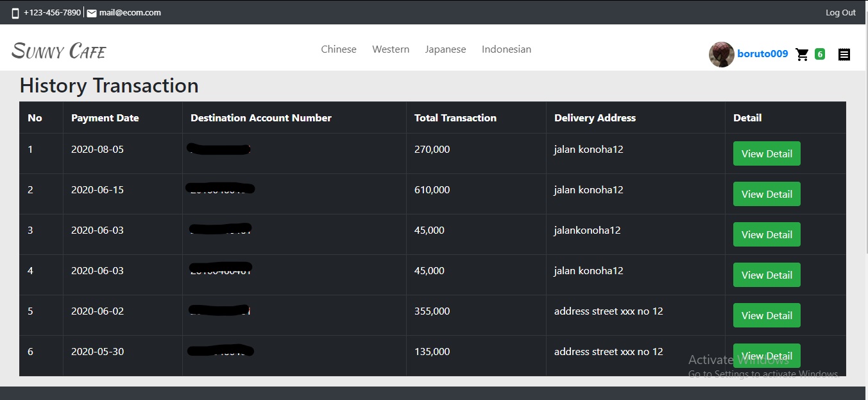This screenshot has height=400, width=868.
Task: Select the Japanese menu category
Action: (445, 49)
